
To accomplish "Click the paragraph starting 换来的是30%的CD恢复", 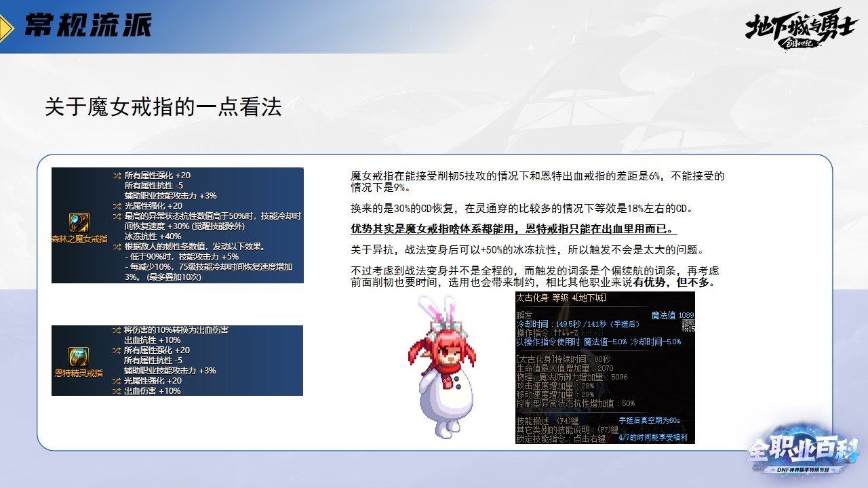I will [x=521, y=208].
